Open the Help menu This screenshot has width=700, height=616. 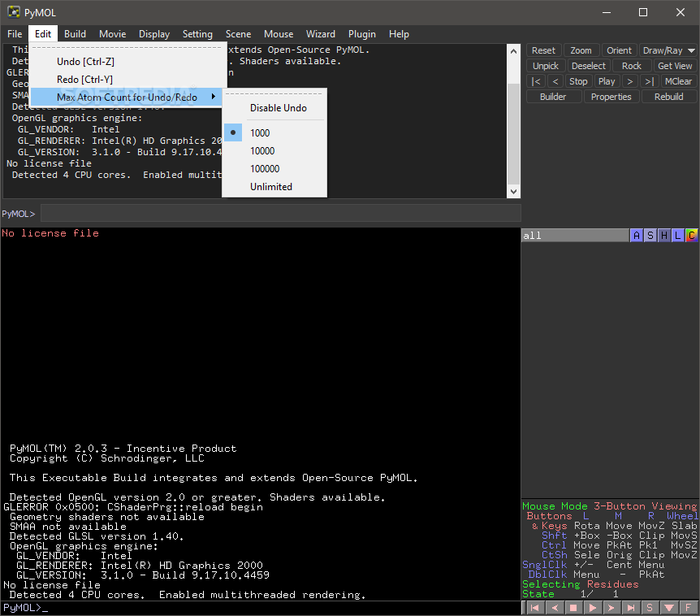tap(399, 34)
